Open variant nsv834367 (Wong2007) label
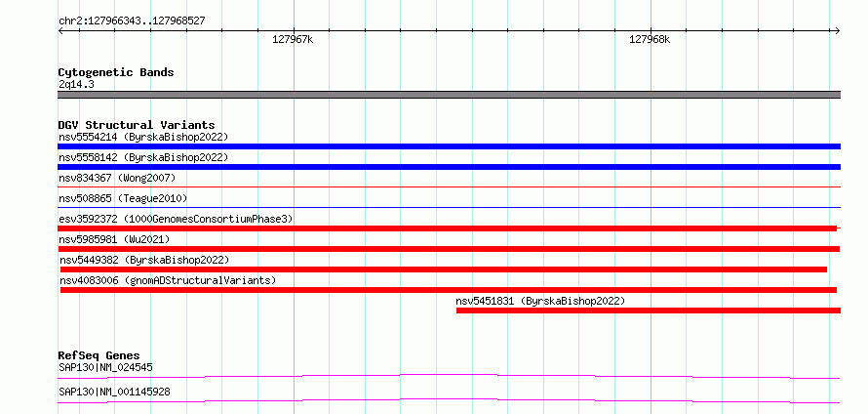The height and width of the screenshot is (414, 868). tap(117, 178)
